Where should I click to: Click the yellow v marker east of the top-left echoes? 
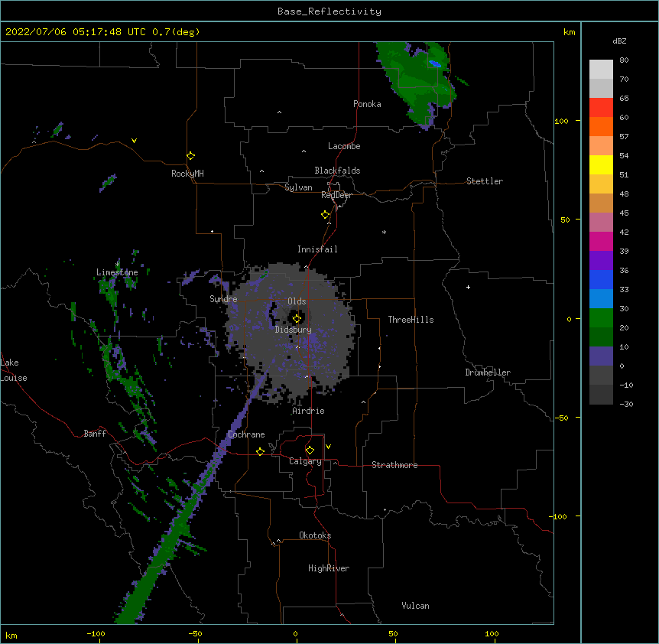pos(134,141)
